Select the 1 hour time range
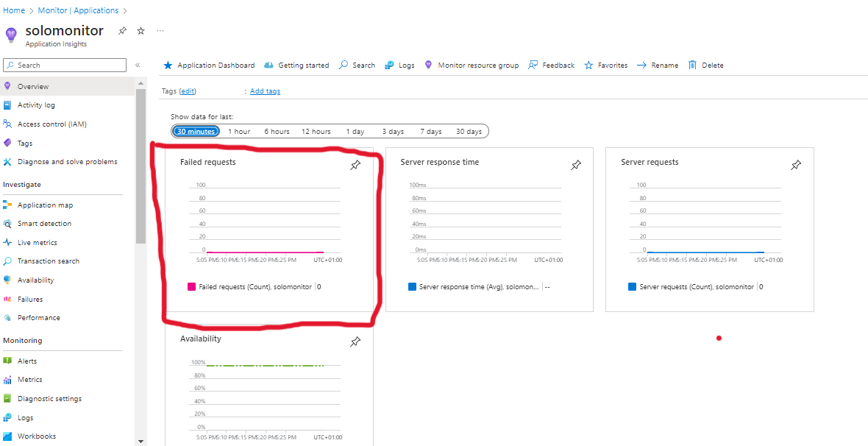Screen dimensions: 868x446 click(x=239, y=132)
